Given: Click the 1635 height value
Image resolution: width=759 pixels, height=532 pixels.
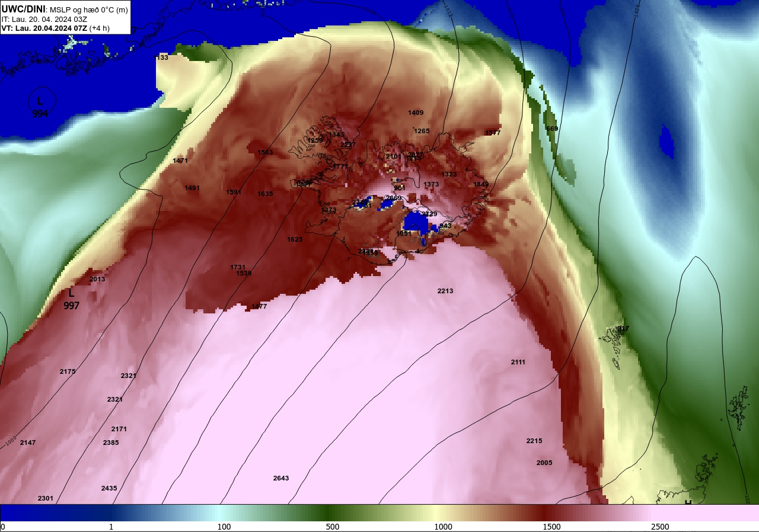Looking at the screenshot, I should pyautogui.click(x=265, y=194).
